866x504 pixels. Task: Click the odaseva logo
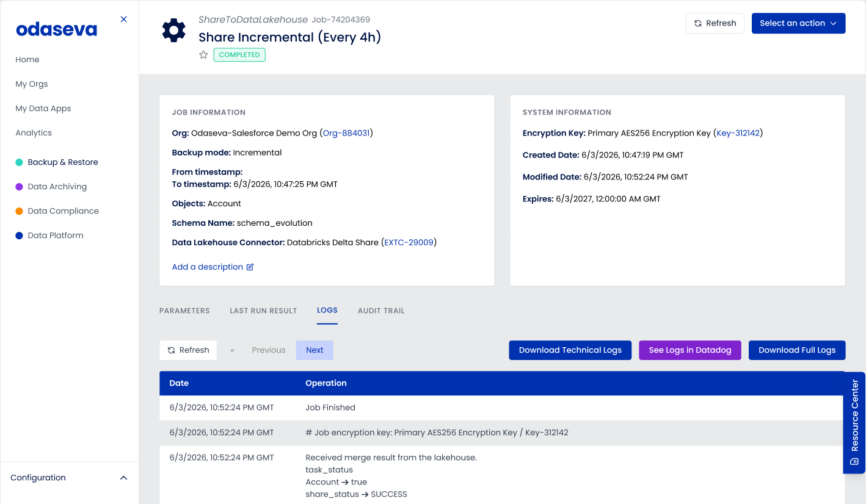(56, 29)
